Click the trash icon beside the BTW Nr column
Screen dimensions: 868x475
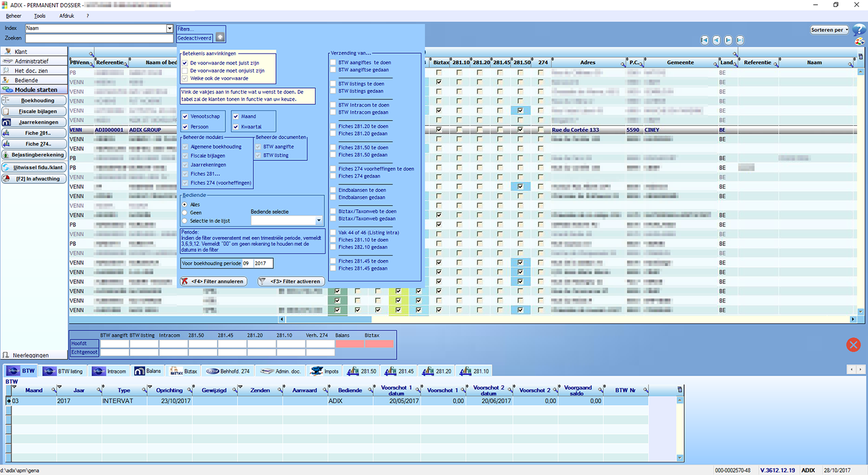[680, 389]
